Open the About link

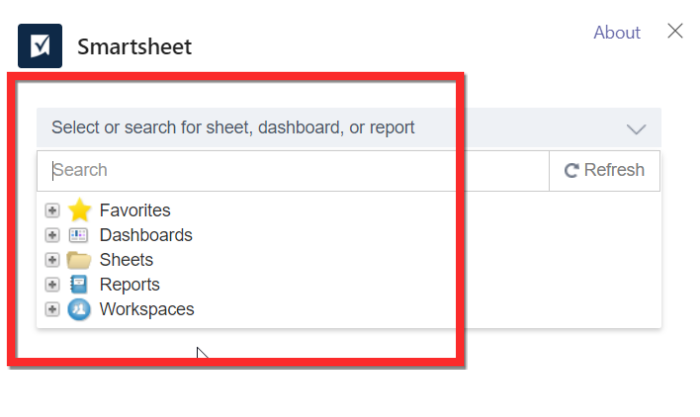tap(616, 33)
